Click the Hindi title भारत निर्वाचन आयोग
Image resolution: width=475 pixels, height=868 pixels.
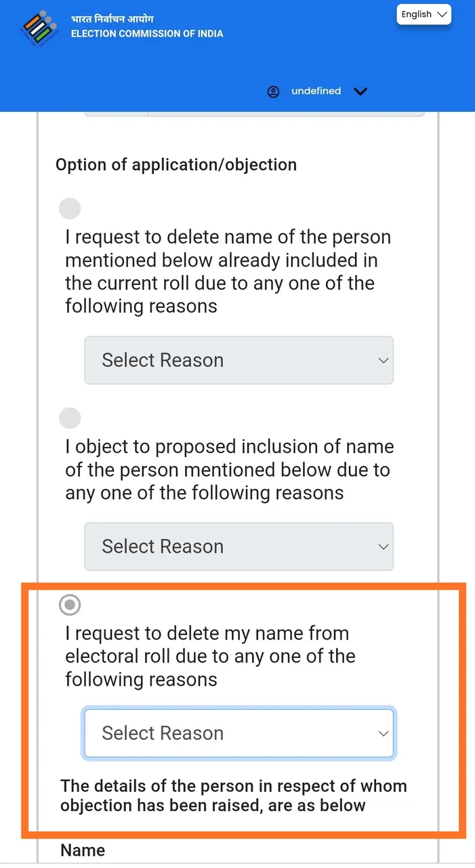[112, 18]
